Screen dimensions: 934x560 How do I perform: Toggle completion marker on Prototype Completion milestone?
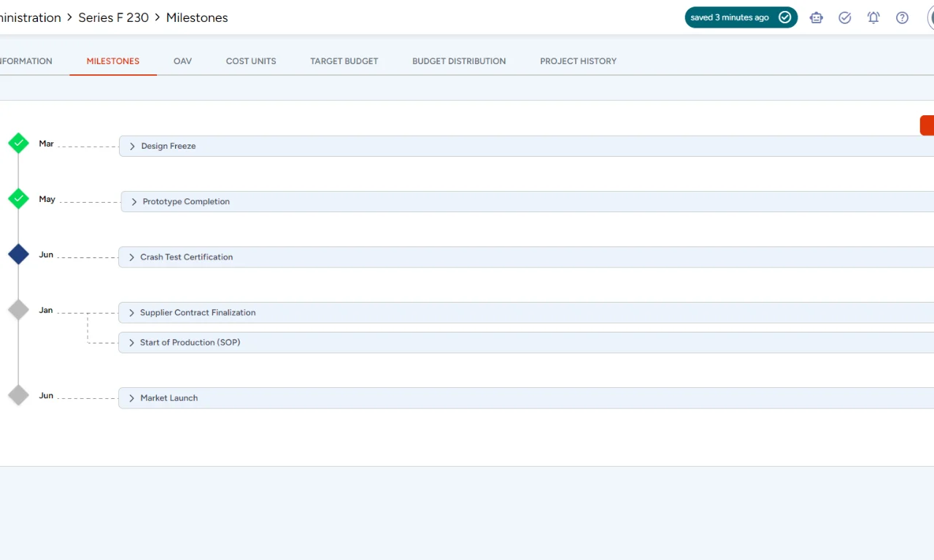pos(18,198)
